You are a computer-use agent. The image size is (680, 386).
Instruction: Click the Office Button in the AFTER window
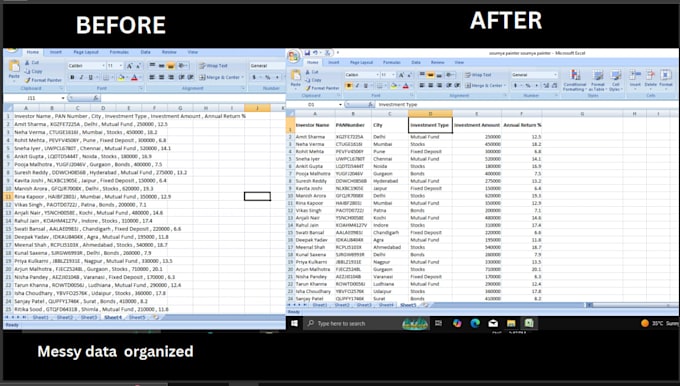pos(294,56)
